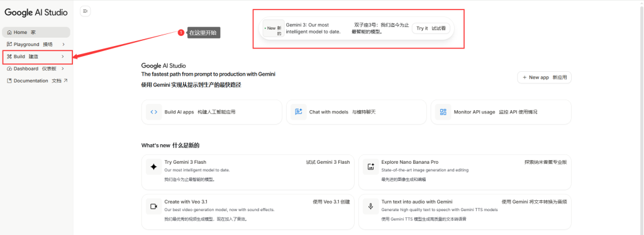This screenshot has height=235, width=644.
Task: Click "Generate high quality text to speech" description
Action: point(440,210)
